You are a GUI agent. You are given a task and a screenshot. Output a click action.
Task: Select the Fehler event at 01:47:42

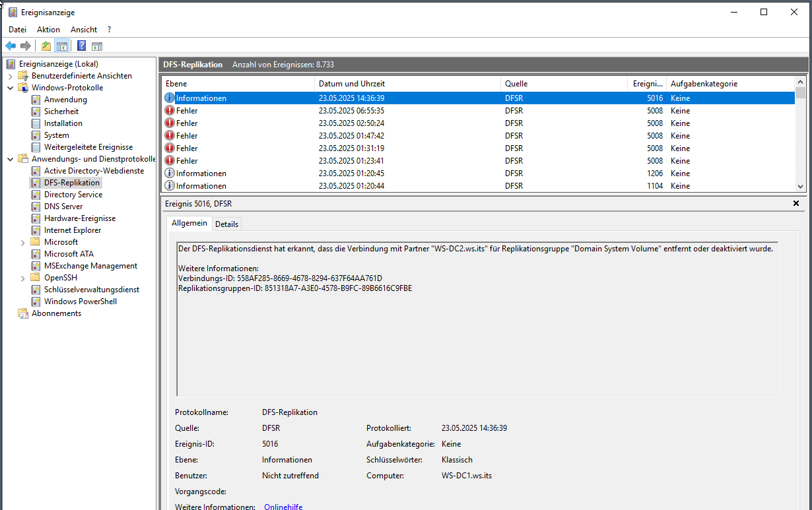[x=479, y=136]
